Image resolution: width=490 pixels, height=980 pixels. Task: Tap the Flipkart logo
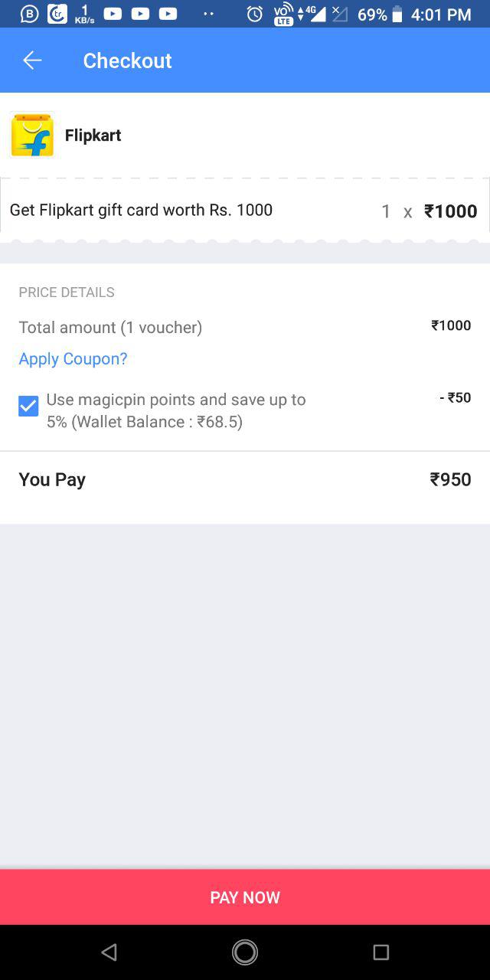tap(31, 135)
